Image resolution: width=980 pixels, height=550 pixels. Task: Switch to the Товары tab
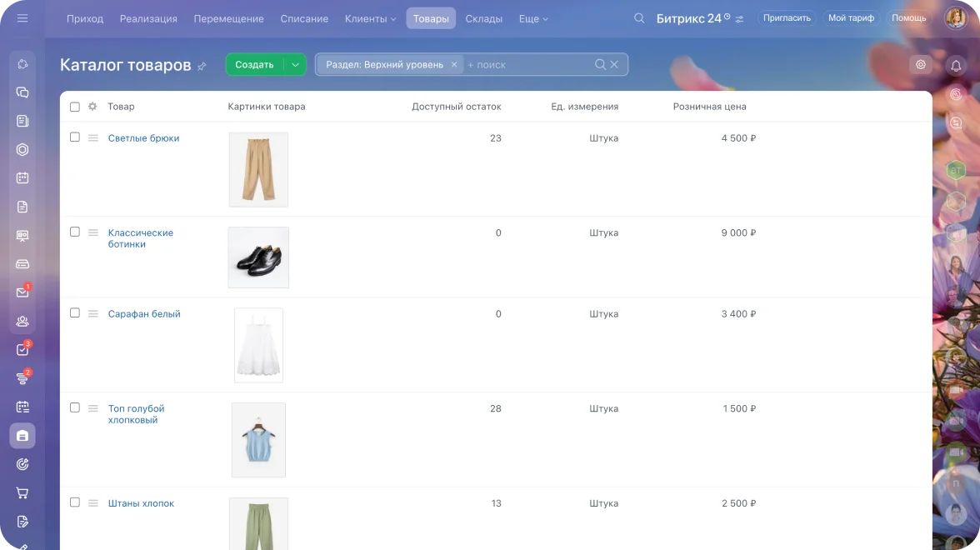point(431,18)
